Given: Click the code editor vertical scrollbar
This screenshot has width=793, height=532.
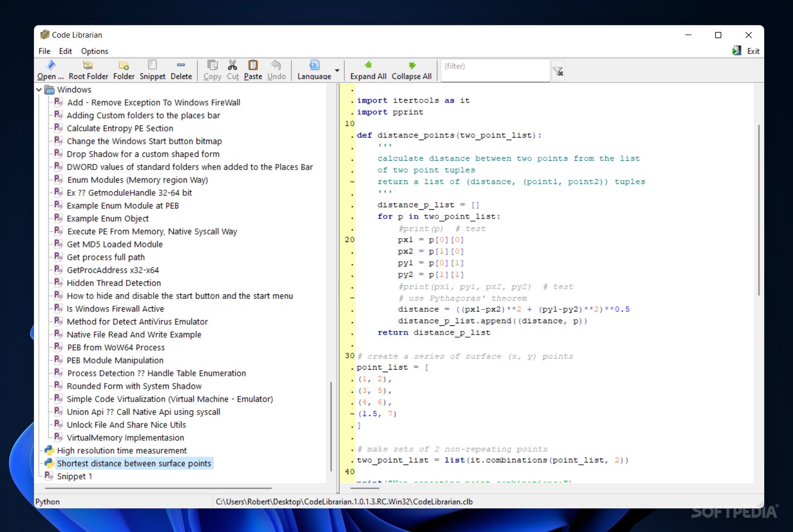Looking at the screenshot, I should click(759, 210).
